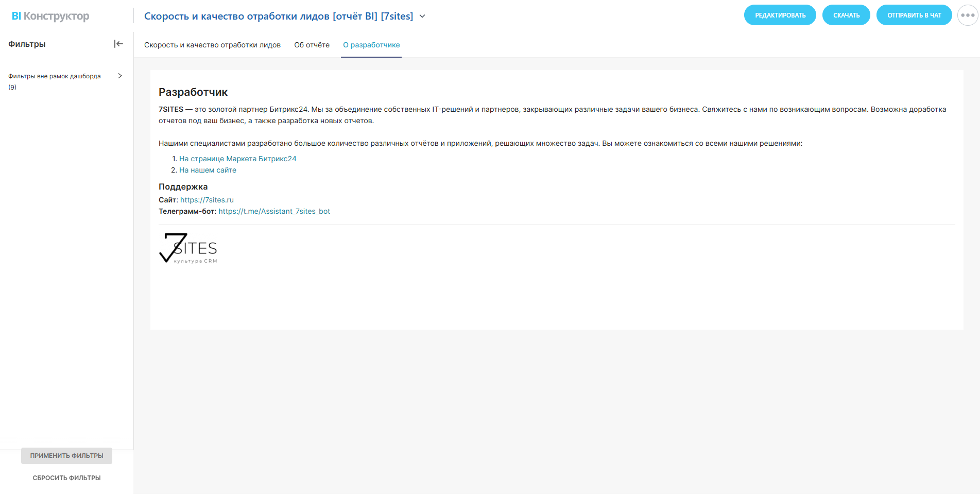Click the BI Конструктор logo
Viewport: 980px width, 495px height.
(x=50, y=16)
